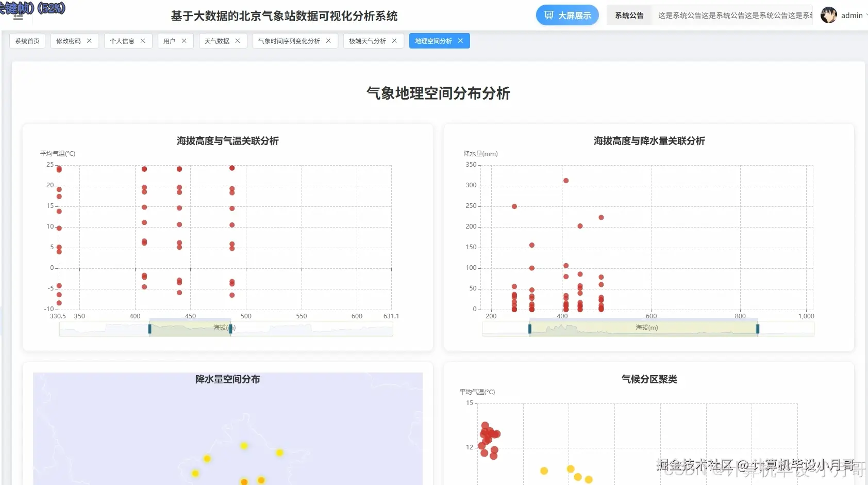This screenshot has height=485, width=868.
Task: Click the 系统公告 label
Action: click(x=628, y=15)
